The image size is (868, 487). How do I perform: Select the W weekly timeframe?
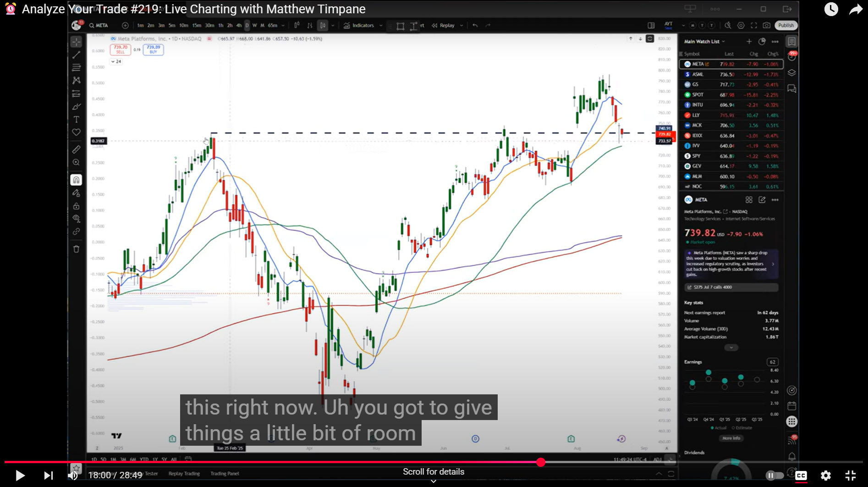point(255,25)
